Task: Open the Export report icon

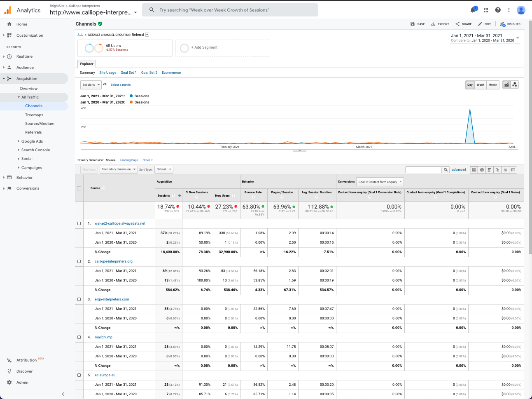Action: pyautogui.click(x=440, y=24)
